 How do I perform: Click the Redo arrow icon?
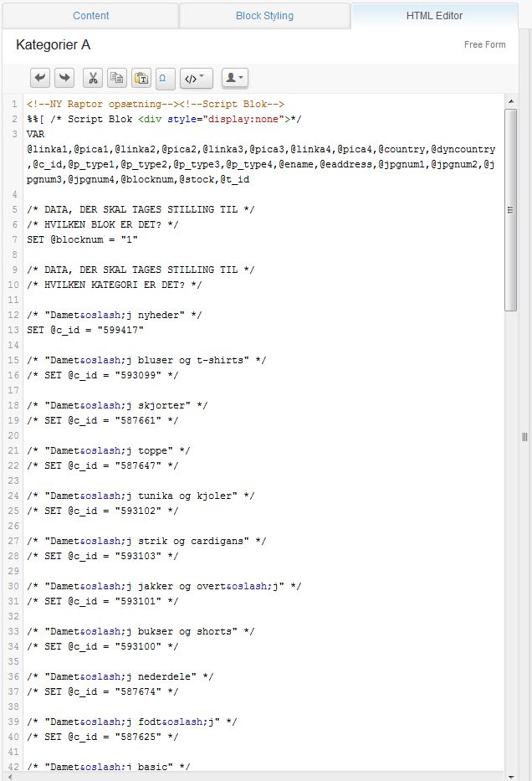(x=64, y=78)
